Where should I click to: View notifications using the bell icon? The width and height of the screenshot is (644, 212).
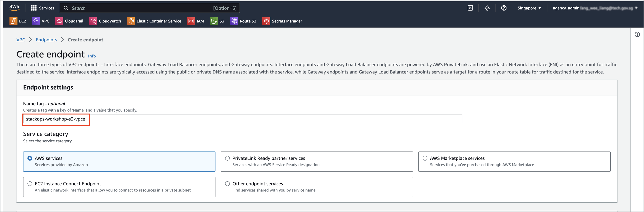coord(487,8)
